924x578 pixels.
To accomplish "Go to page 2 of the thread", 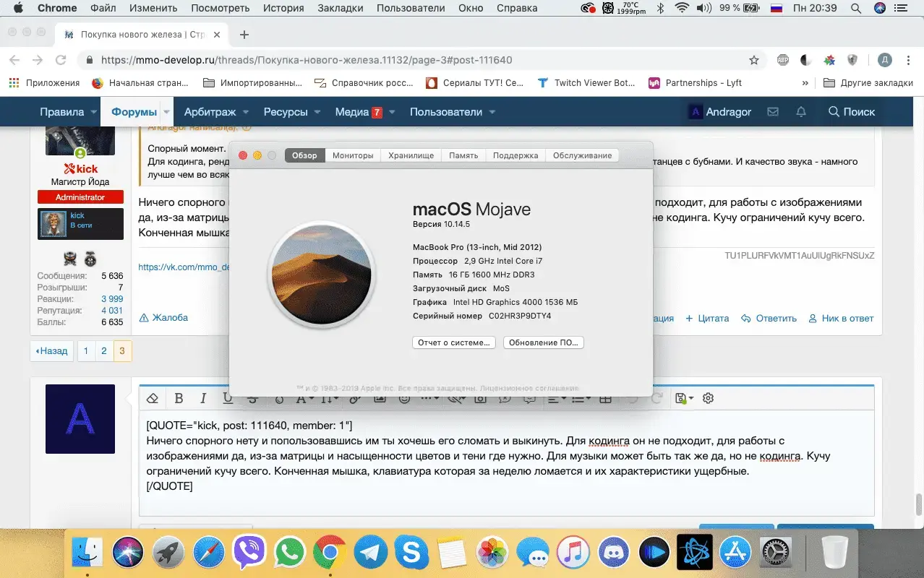I will (x=104, y=351).
